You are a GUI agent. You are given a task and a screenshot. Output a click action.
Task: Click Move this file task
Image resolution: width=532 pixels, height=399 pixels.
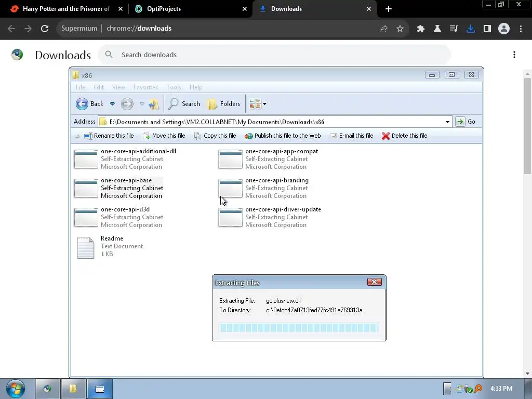164,136
